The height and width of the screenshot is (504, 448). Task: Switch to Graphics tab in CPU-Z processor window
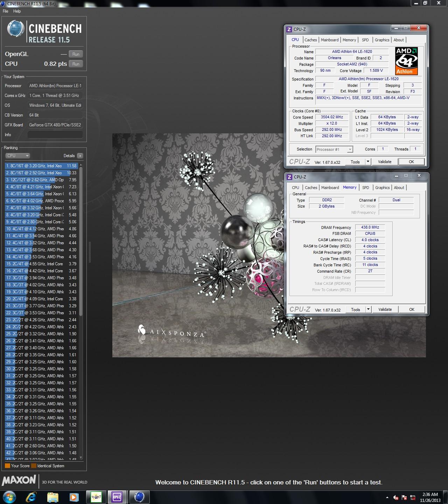382,40
